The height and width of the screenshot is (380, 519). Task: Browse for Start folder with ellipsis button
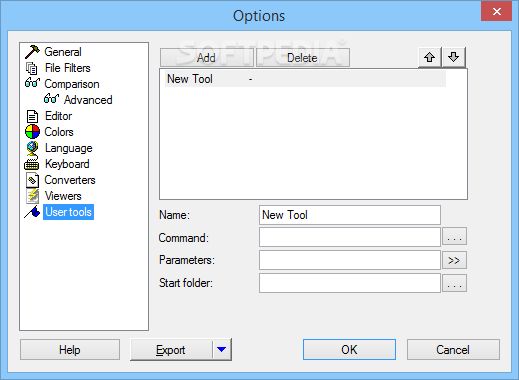tap(454, 284)
